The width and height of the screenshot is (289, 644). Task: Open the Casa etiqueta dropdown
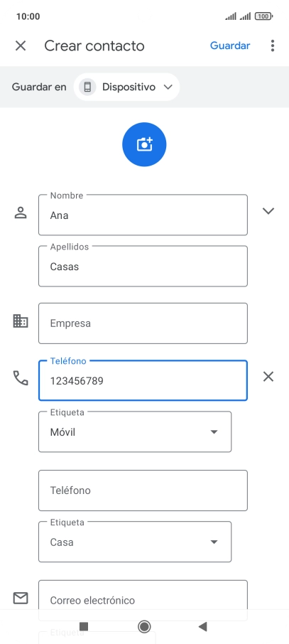coord(135,542)
